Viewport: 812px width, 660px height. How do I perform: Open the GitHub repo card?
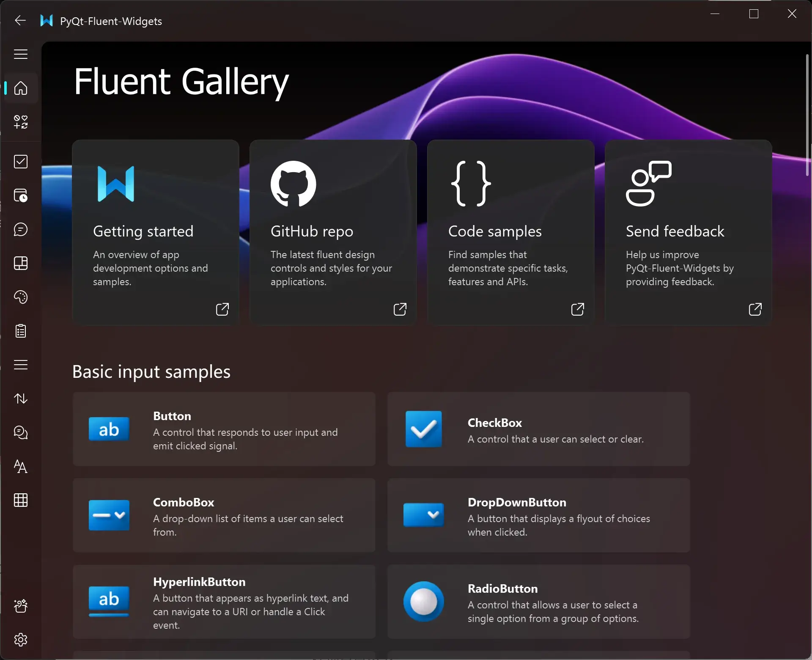333,233
